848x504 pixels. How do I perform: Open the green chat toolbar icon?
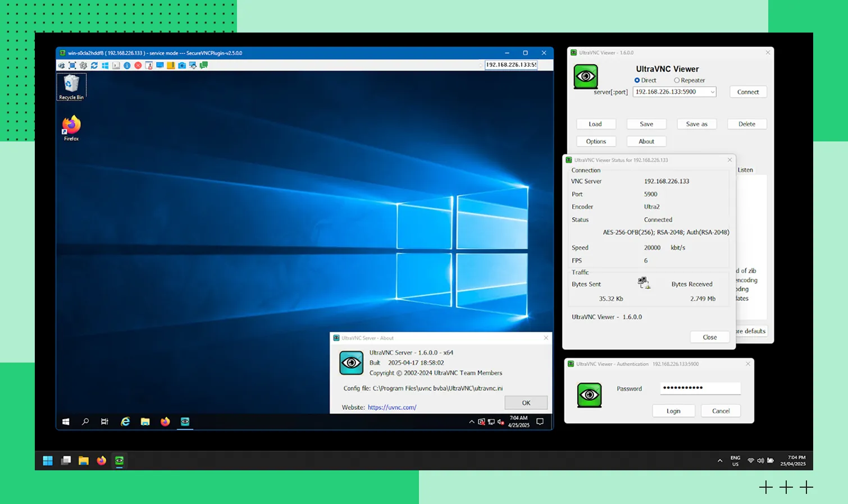[204, 66]
